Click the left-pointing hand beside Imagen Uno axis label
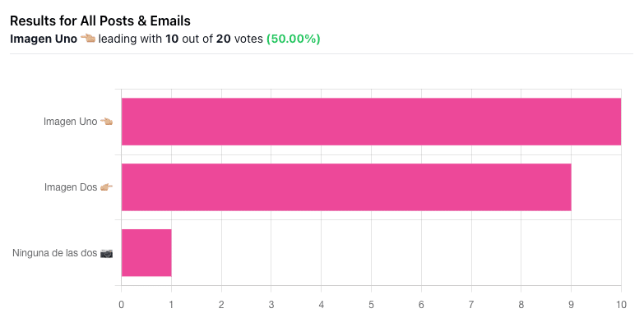 point(106,122)
